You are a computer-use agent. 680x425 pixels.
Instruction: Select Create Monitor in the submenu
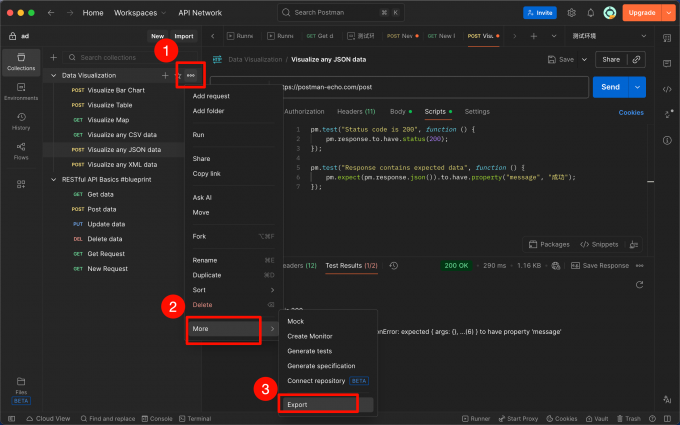(x=327, y=336)
